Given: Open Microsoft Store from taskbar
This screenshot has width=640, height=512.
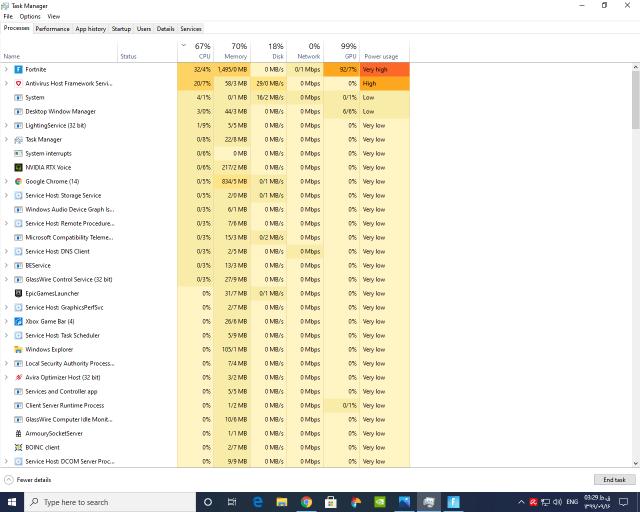Looking at the screenshot, I should (331, 502).
